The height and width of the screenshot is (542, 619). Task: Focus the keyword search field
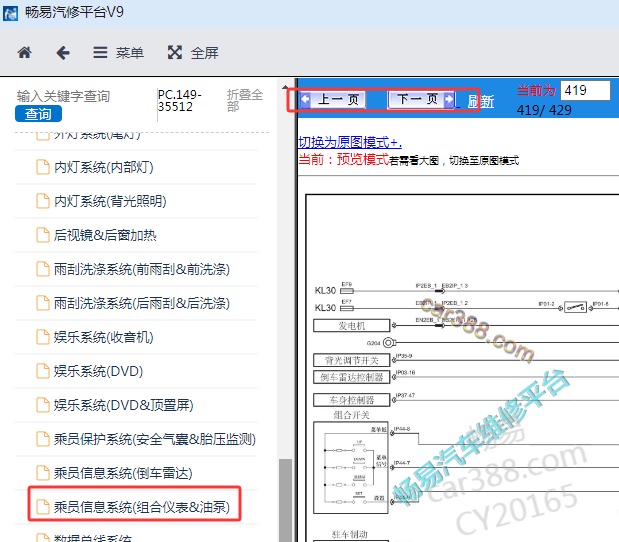click(63, 96)
